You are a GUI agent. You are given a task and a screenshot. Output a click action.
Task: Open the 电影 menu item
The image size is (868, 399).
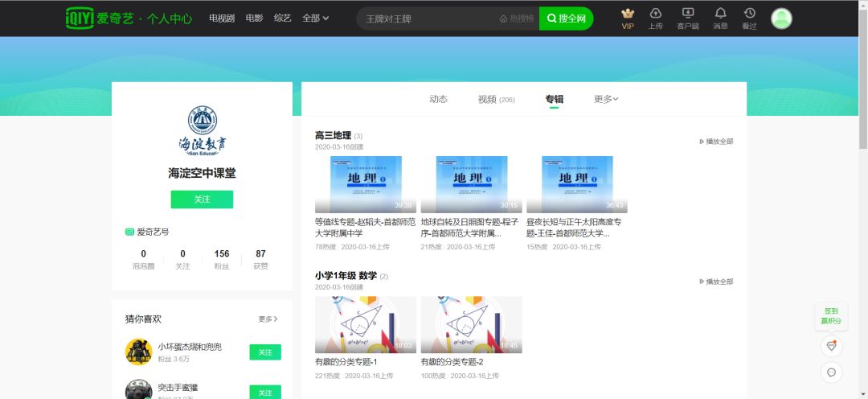(x=254, y=19)
